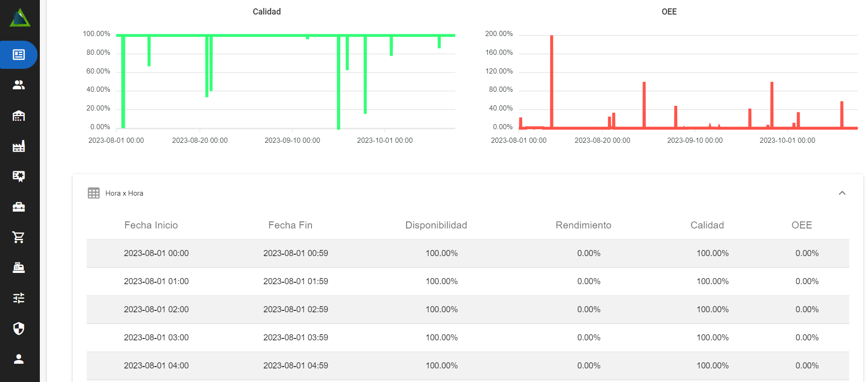Open the certificate badge sidebar icon

[x=19, y=176]
